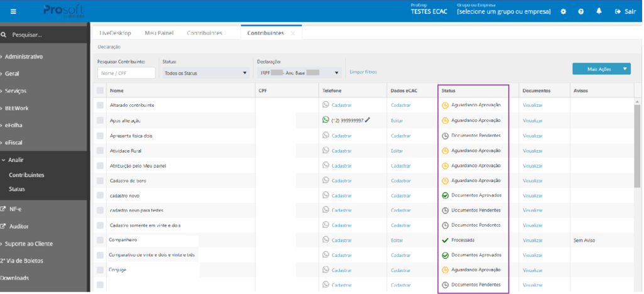
Task: Open Status under Analir in sidebar
Action: click(17, 189)
